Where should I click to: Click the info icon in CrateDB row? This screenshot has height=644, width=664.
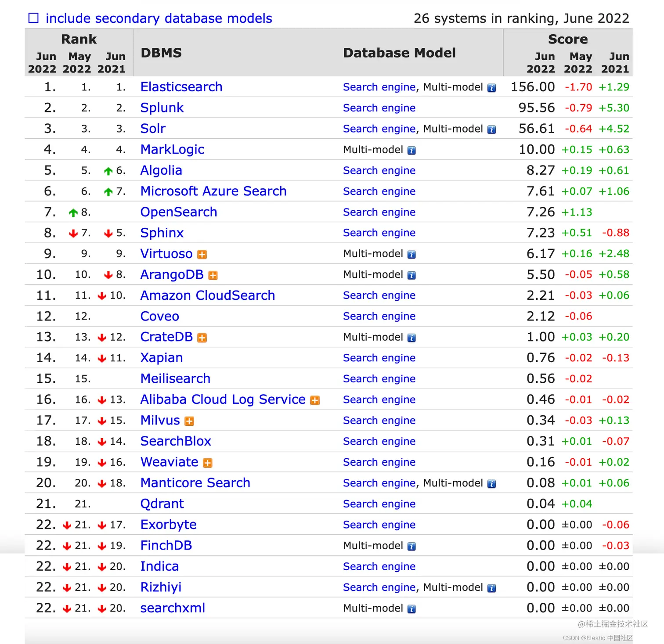coord(411,338)
